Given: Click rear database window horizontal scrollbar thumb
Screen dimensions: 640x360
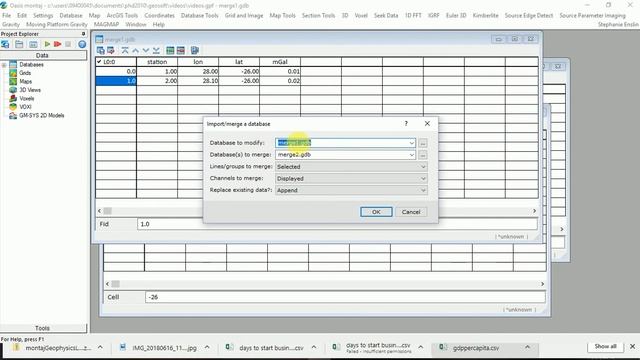Looking at the screenshot, I should (x=116, y=284).
